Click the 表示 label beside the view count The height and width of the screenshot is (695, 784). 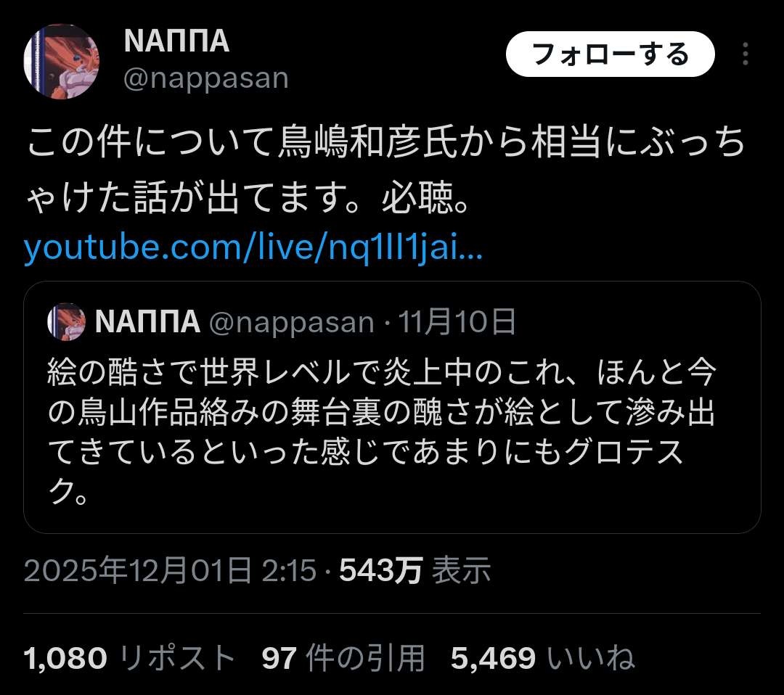point(462,570)
